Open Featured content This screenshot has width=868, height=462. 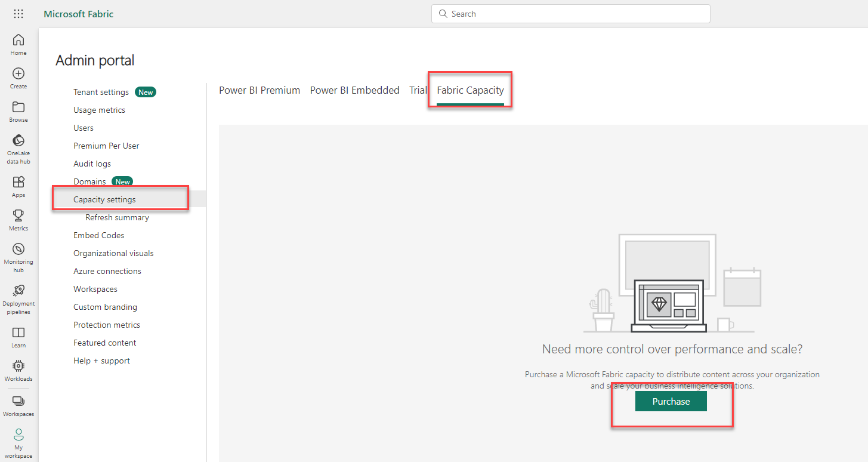coord(104,343)
